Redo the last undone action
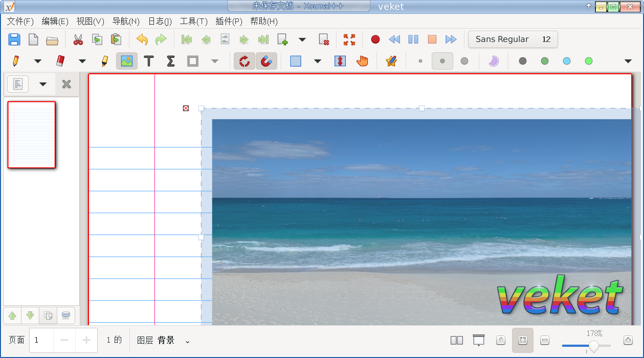 tap(161, 39)
